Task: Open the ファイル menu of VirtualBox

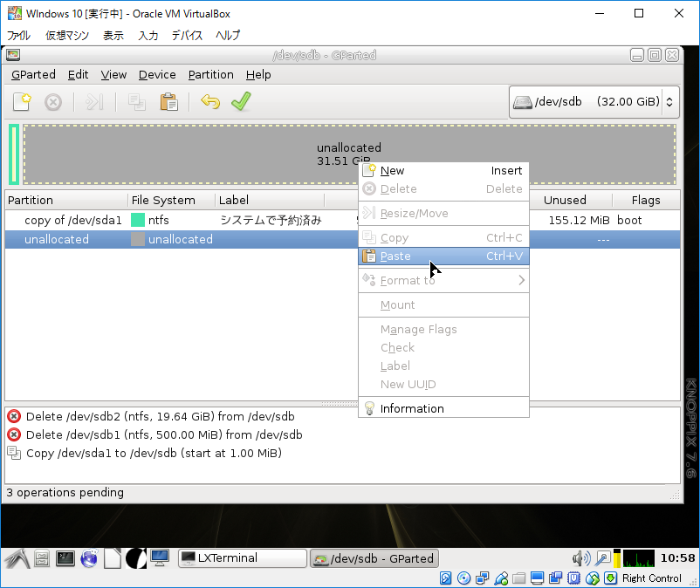Action: pyautogui.click(x=18, y=35)
